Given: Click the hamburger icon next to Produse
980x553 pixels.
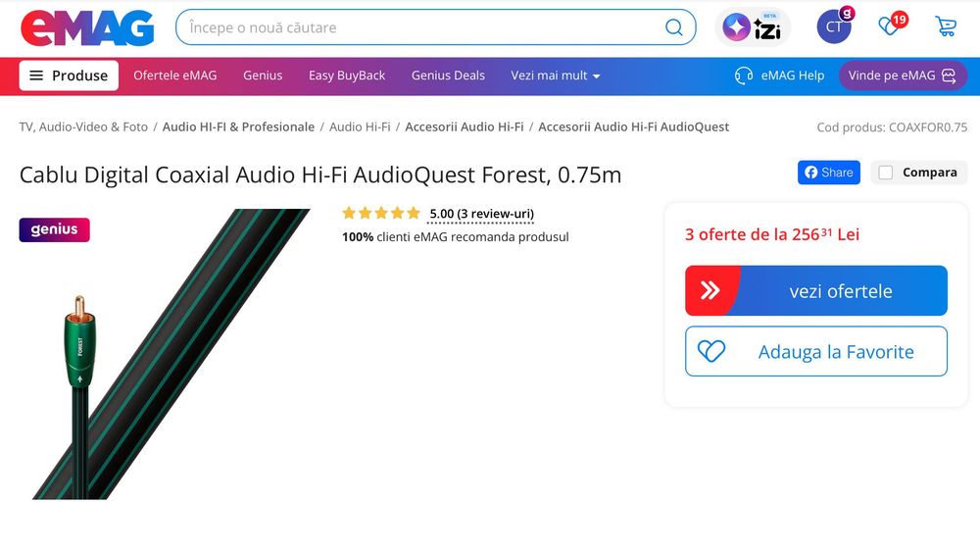Looking at the screenshot, I should [36, 75].
